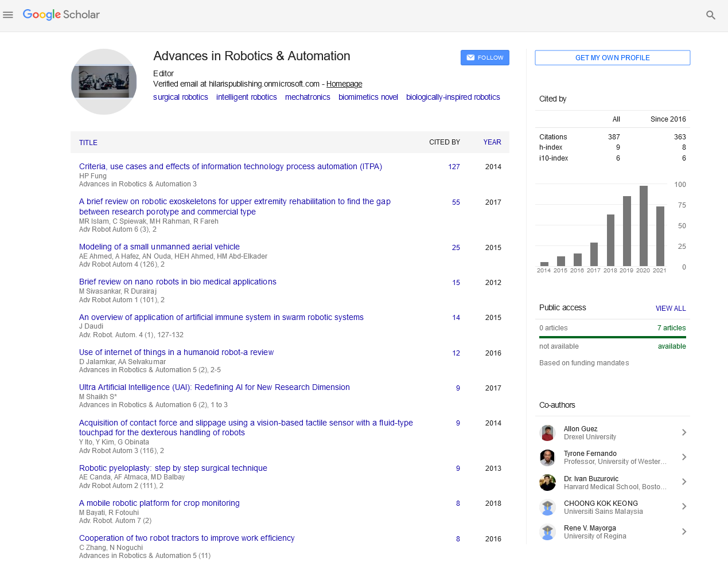Sort publications by the YEAR column
Screen dimensions: 728x562
pyautogui.click(x=492, y=142)
